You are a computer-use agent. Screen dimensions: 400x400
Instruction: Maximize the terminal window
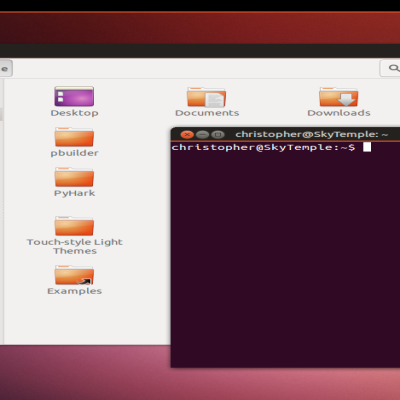point(218,135)
